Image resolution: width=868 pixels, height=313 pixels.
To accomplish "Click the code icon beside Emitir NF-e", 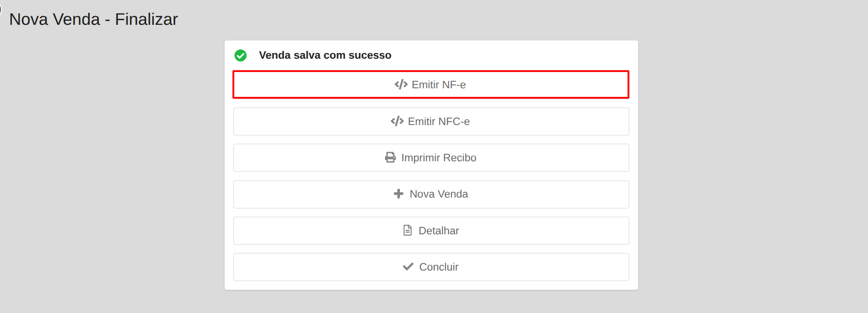I will 401,84.
